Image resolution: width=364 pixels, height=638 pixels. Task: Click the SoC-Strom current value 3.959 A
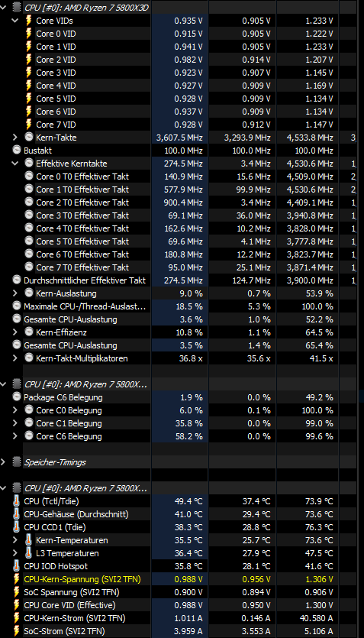coord(188,631)
